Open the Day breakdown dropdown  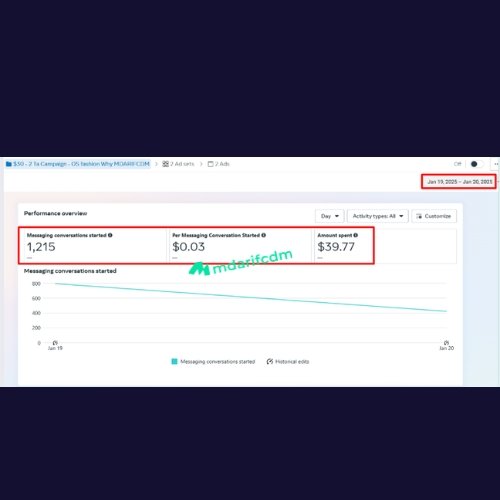(329, 216)
